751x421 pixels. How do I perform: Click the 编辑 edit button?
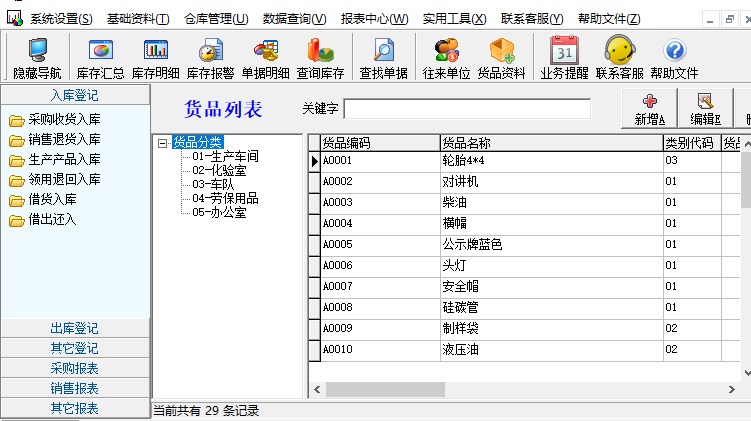point(705,108)
